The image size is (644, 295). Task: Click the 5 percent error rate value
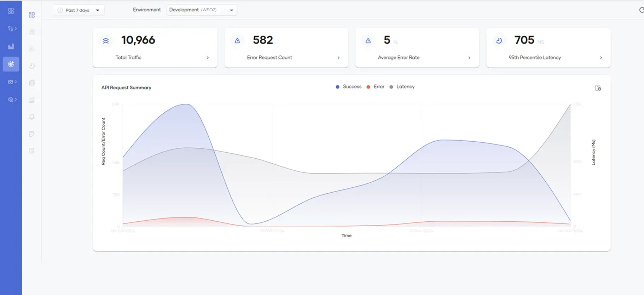tap(387, 40)
